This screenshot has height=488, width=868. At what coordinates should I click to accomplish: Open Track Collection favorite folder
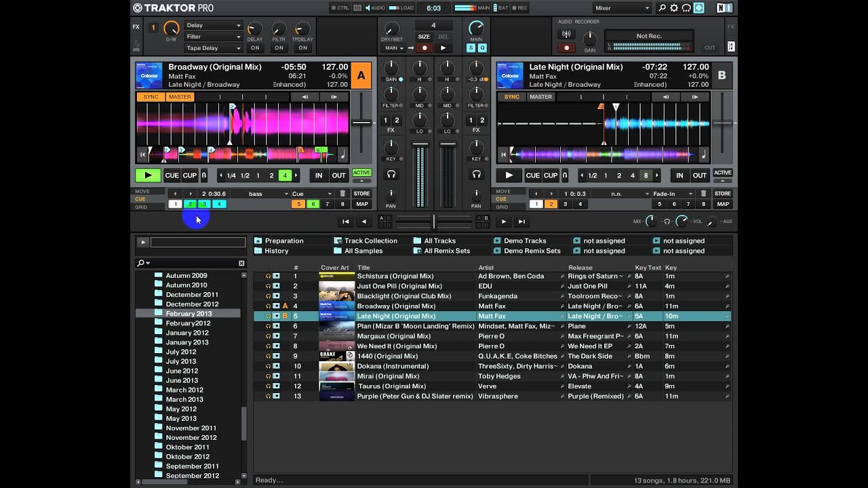coord(366,241)
